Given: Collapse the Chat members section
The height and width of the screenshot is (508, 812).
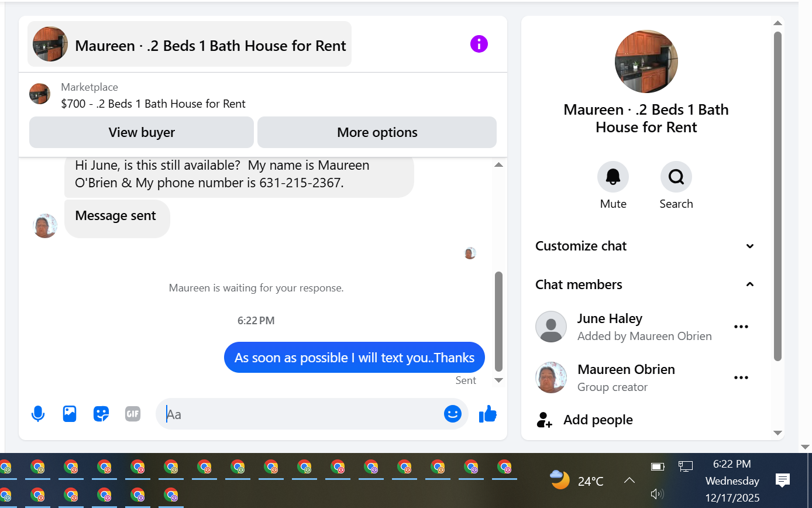Looking at the screenshot, I should click(645, 284).
